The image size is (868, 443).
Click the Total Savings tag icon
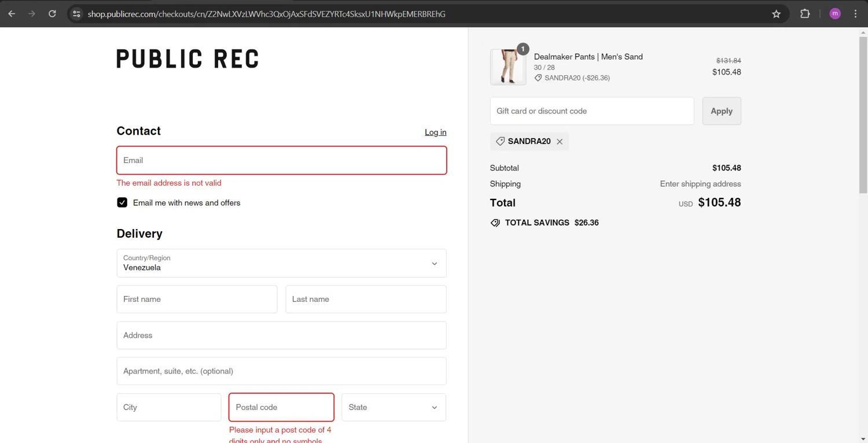point(495,223)
